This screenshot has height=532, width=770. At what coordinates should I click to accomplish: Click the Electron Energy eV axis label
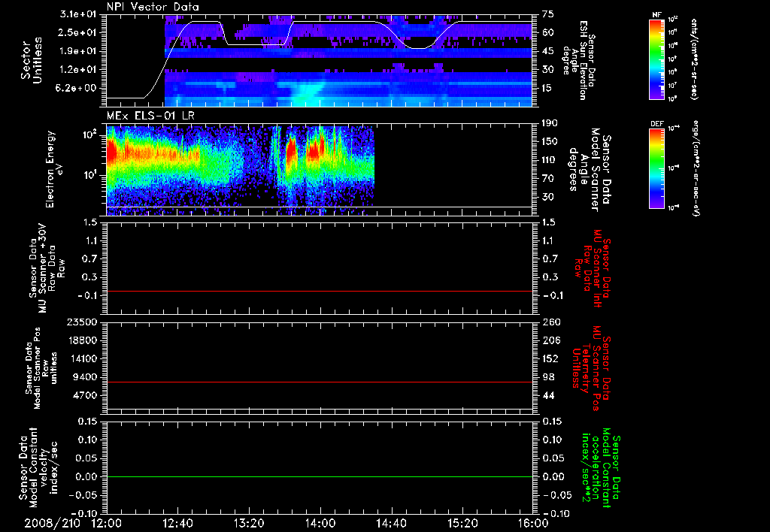tap(53, 169)
